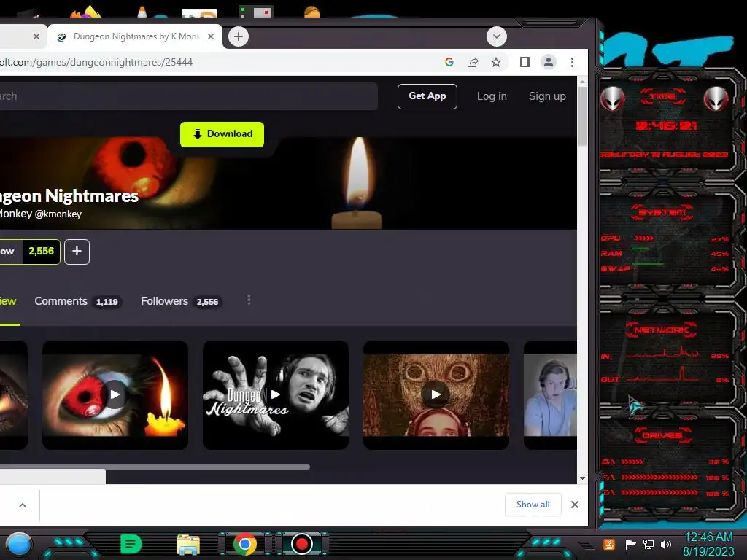Image resolution: width=747 pixels, height=560 pixels.
Task: Click the SYSTEM header in sidebar widget
Action: (x=662, y=212)
